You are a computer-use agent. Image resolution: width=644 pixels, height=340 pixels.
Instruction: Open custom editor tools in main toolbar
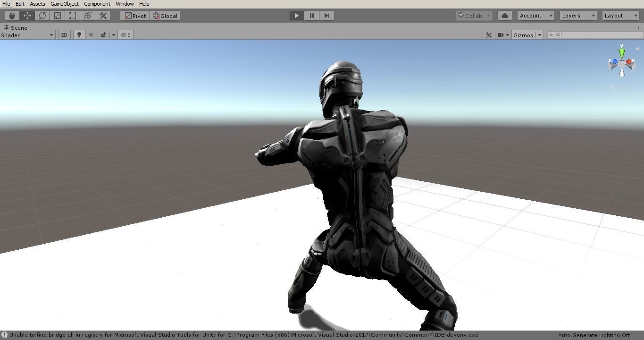[103, 16]
